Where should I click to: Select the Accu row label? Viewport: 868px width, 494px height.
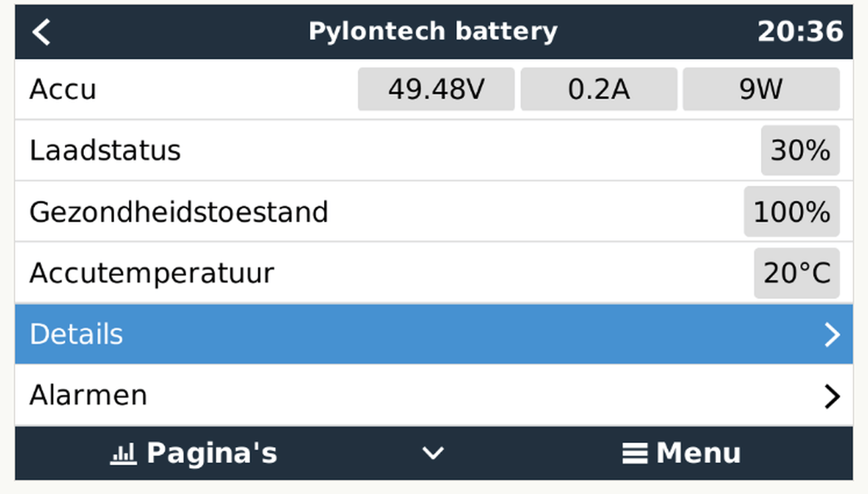tap(63, 89)
